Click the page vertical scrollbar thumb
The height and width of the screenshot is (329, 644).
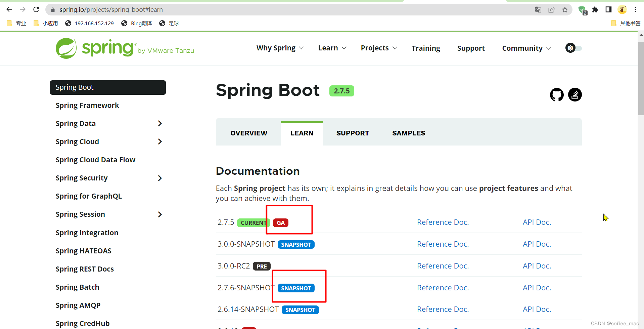point(641,78)
